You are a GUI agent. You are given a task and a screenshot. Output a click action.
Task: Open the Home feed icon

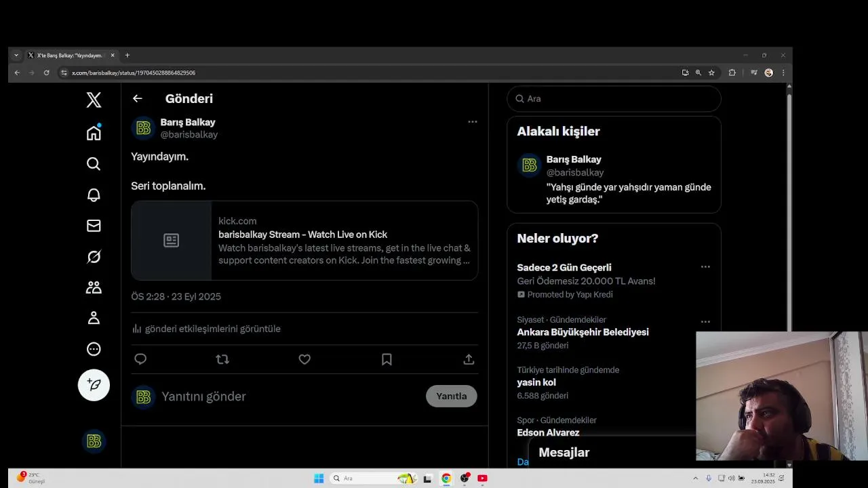pyautogui.click(x=94, y=133)
